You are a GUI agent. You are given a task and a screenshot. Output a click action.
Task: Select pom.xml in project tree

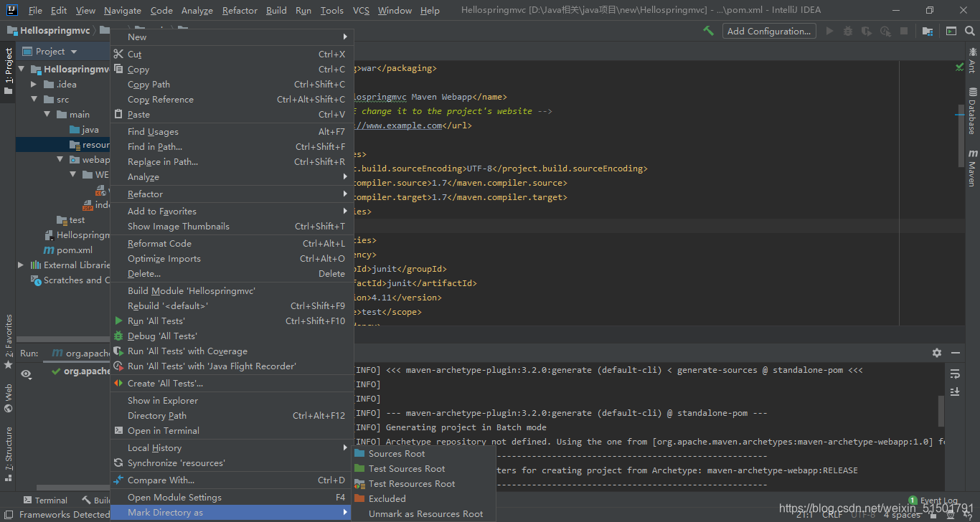68,250
